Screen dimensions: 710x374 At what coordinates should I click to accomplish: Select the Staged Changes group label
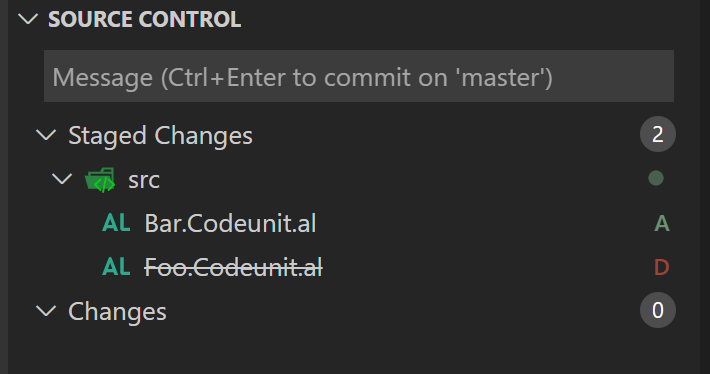point(160,136)
